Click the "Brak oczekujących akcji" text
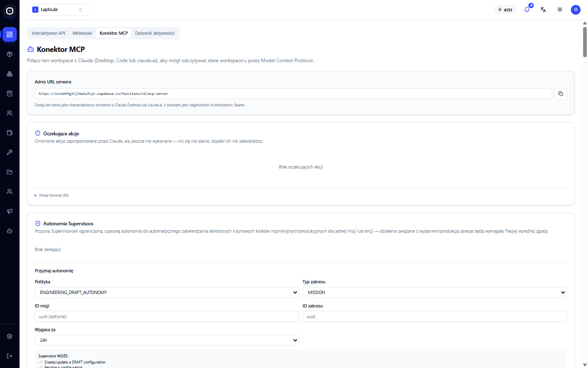The width and height of the screenshot is (588, 368). coord(301,167)
